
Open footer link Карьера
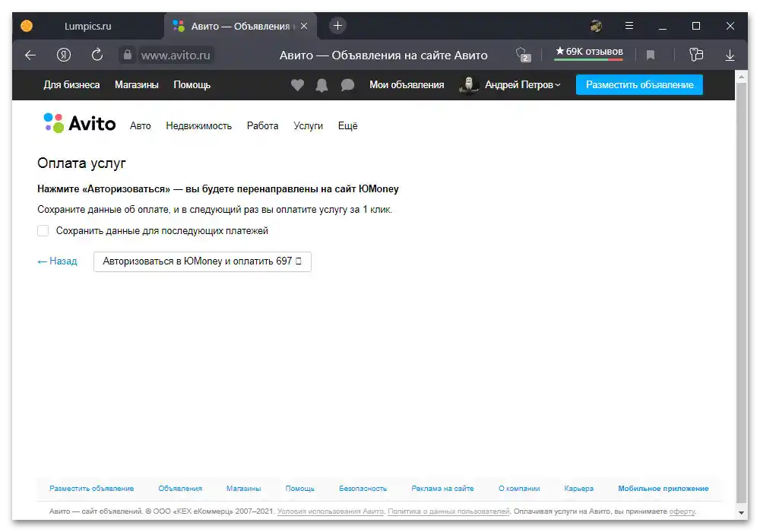point(578,489)
